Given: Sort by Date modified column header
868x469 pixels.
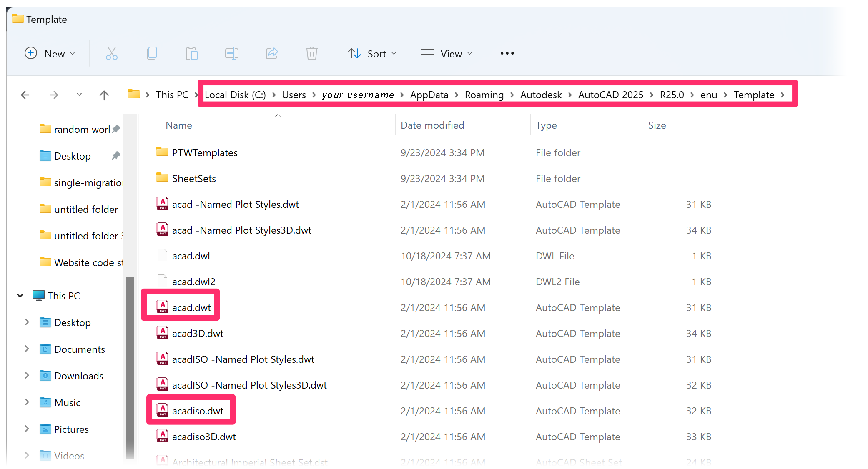Looking at the screenshot, I should point(432,125).
